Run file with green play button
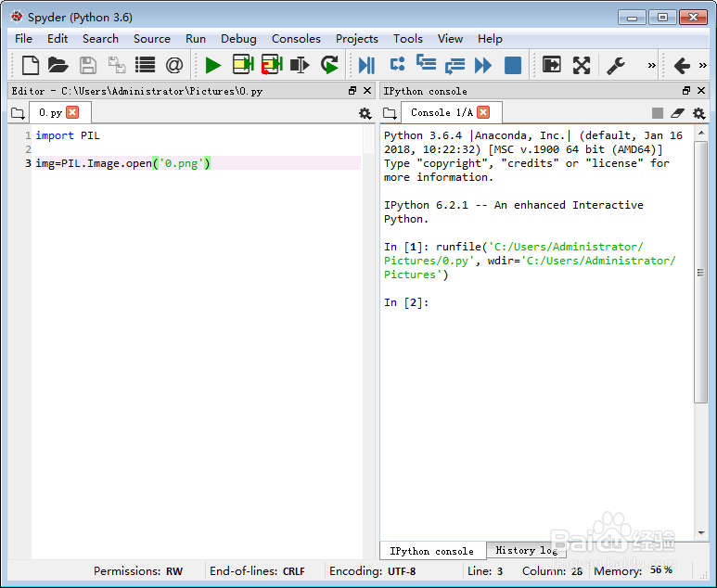The image size is (717, 588). pyautogui.click(x=213, y=65)
